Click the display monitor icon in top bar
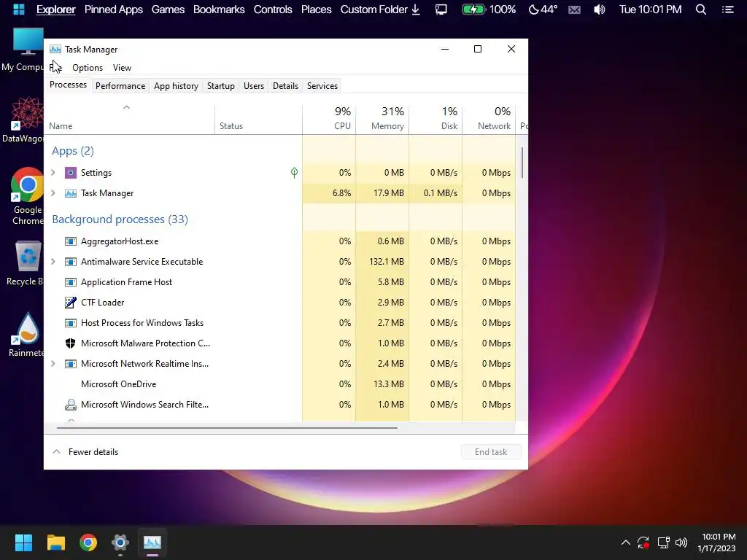747x560 pixels. click(x=441, y=9)
